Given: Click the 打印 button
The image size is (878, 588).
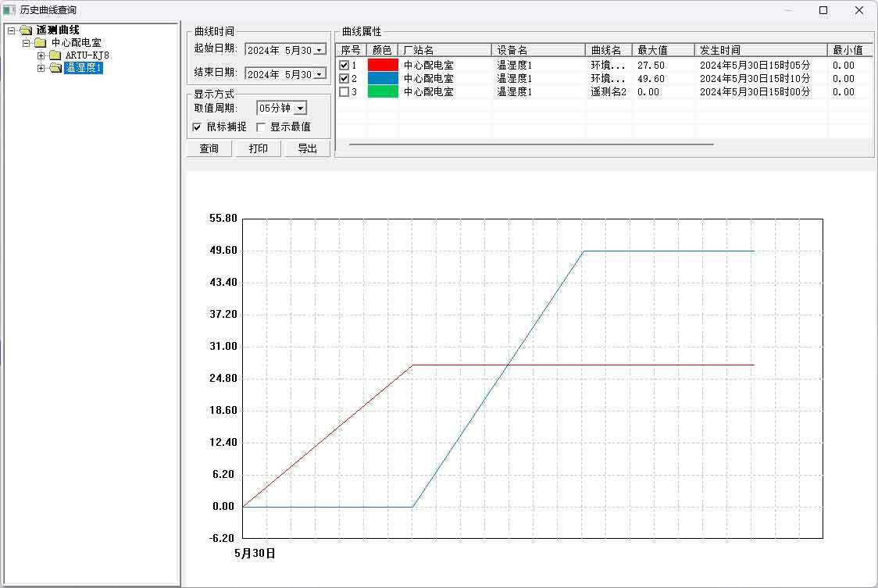Looking at the screenshot, I should [258, 148].
